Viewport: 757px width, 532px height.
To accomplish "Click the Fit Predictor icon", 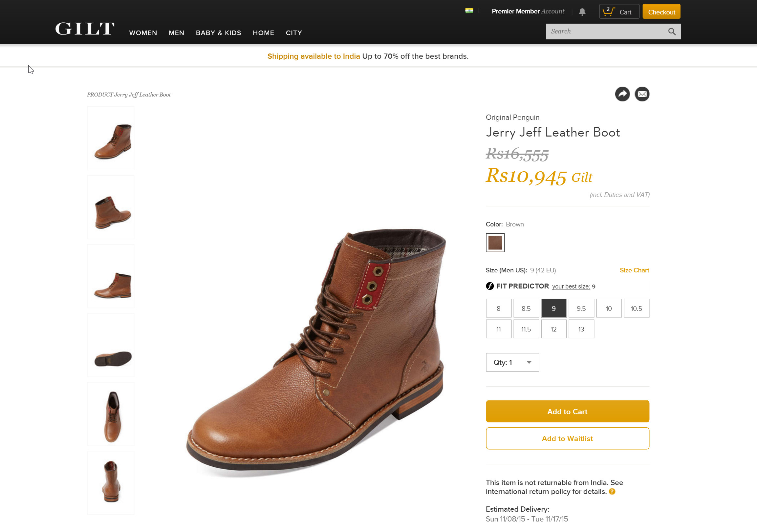I will point(490,286).
